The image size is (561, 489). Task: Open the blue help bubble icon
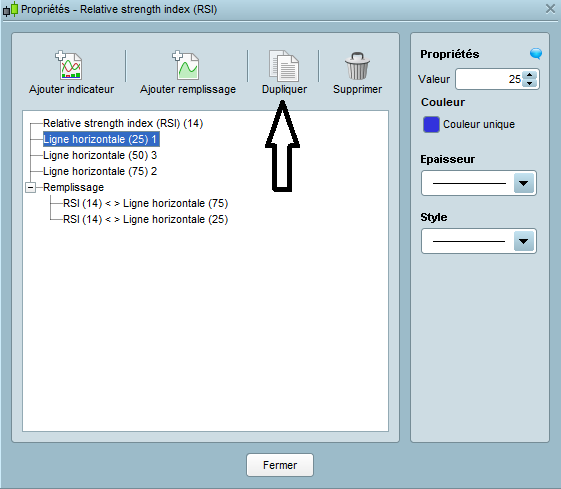click(536, 54)
